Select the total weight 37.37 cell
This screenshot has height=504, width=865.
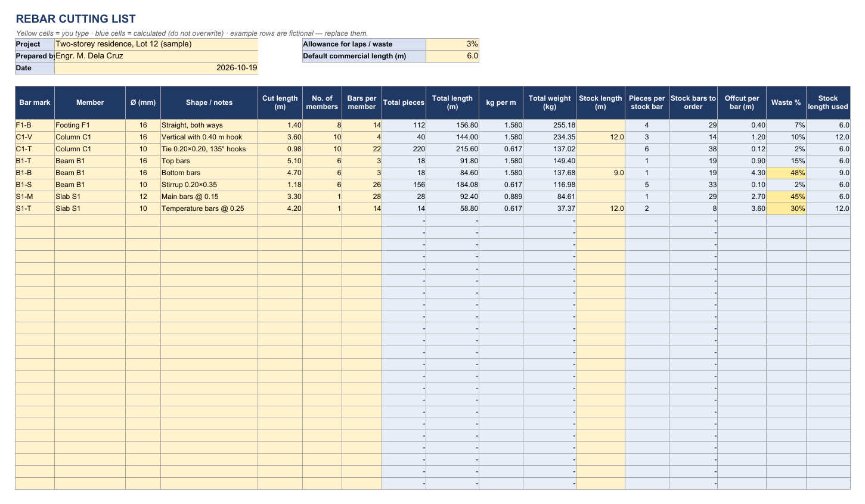[x=550, y=209]
